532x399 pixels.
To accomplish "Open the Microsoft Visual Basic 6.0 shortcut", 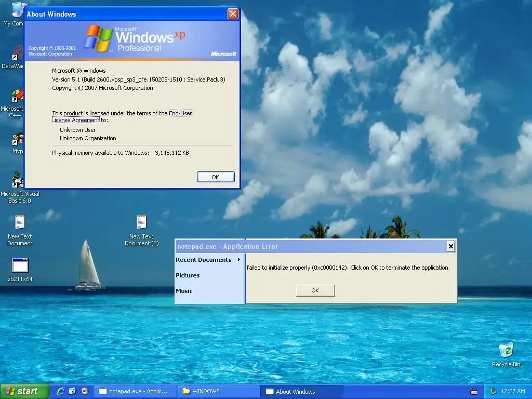I will pos(20,188).
